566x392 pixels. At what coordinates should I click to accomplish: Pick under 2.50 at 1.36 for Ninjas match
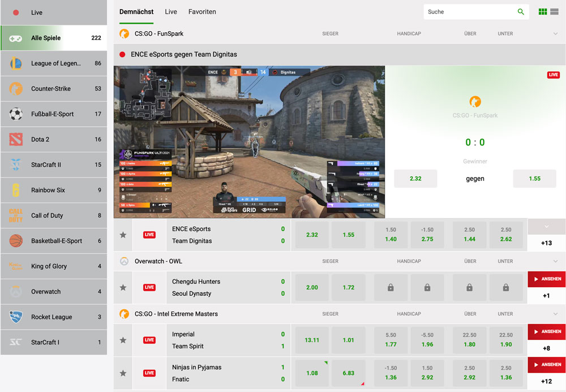tap(505, 373)
